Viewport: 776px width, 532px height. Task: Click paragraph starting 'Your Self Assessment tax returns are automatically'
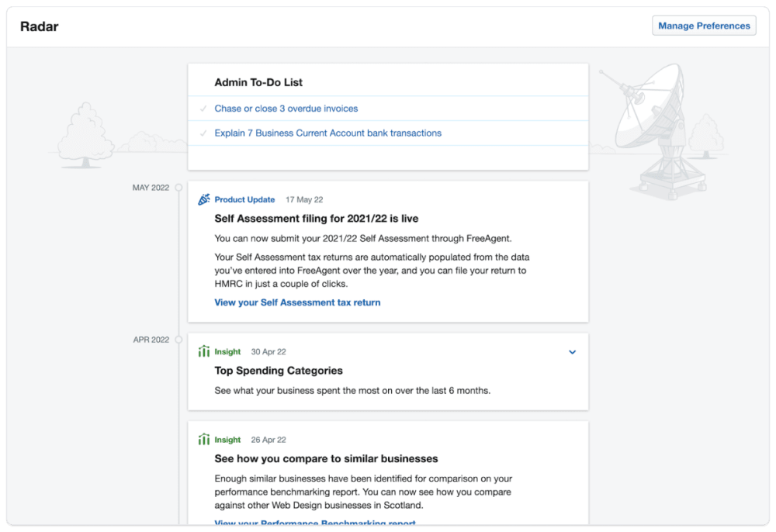pyautogui.click(x=372, y=271)
